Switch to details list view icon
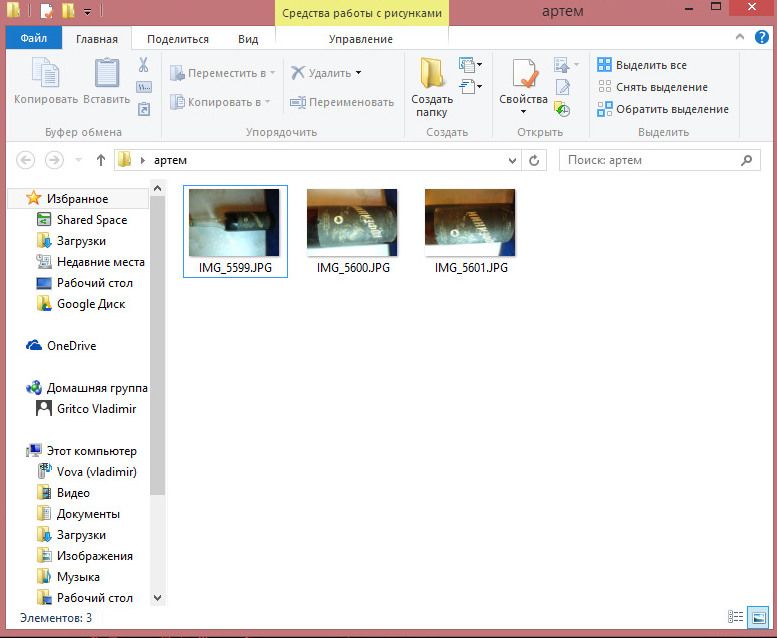The width and height of the screenshot is (777, 638). point(736,617)
